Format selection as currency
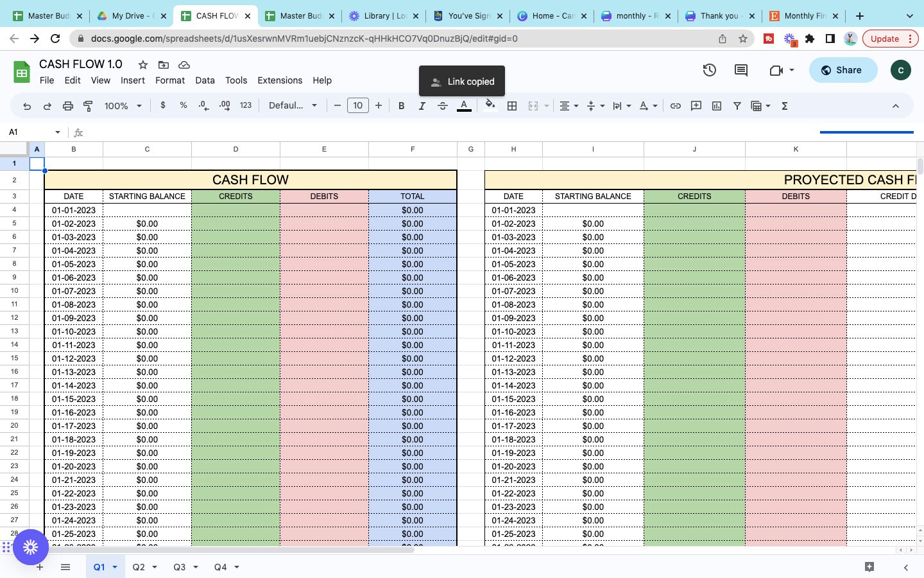The width and height of the screenshot is (924, 578). click(162, 105)
